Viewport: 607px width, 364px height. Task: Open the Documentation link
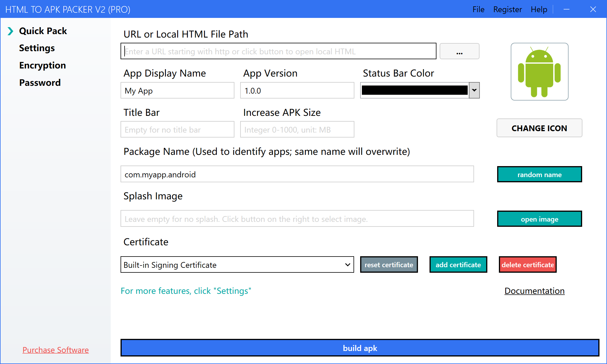point(534,291)
